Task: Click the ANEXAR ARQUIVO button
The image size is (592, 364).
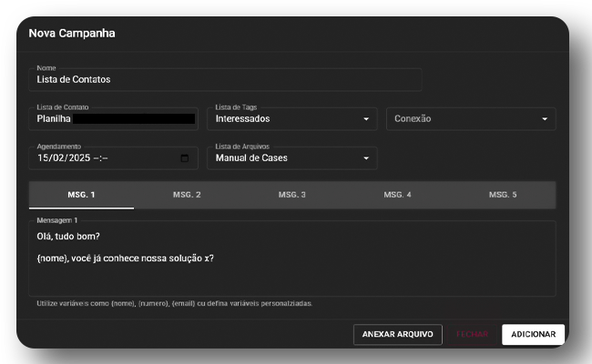Action: (x=397, y=334)
